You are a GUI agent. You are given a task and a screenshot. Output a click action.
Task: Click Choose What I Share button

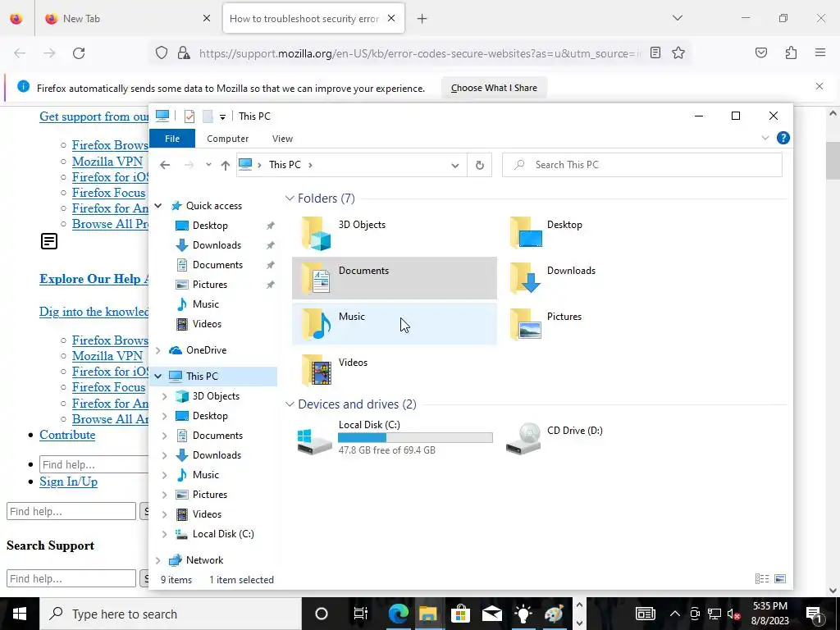[x=494, y=88]
